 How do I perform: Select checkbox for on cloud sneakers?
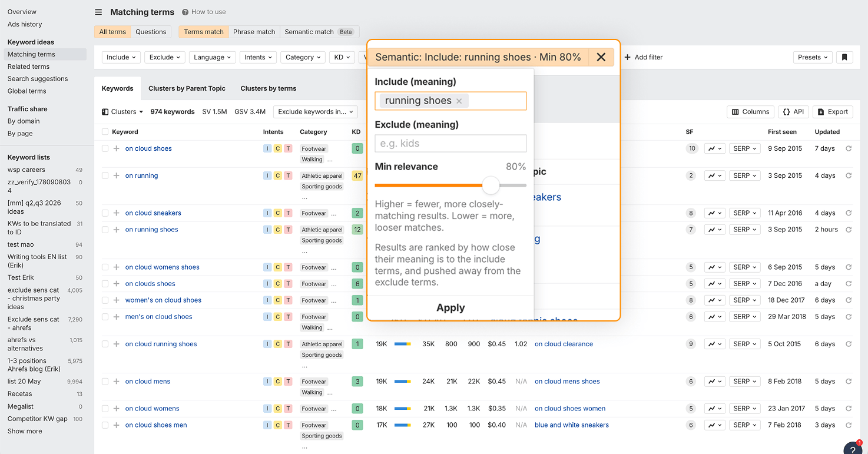(x=105, y=213)
